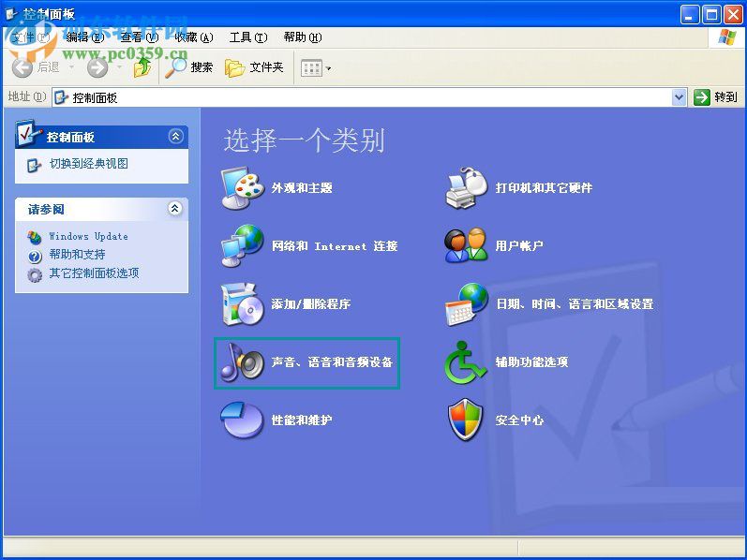Open the 添加/删除程序 CD box icon
This screenshot has height=560, width=747.
coord(243,303)
